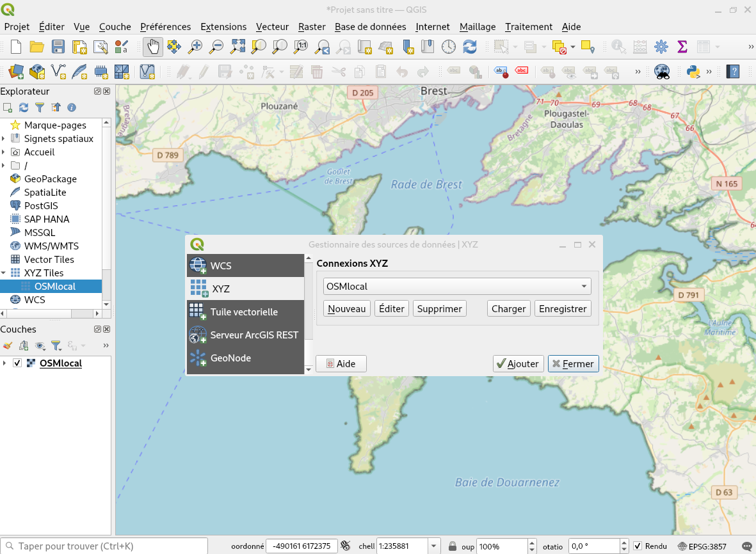Open the Data Source Manager icon
This screenshot has width=756, height=554.
(x=16, y=72)
